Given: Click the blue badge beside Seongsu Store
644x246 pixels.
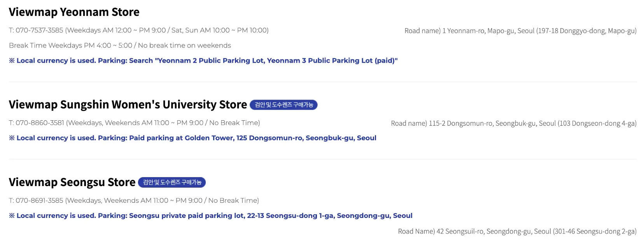Looking at the screenshot, I should (172, 182).
